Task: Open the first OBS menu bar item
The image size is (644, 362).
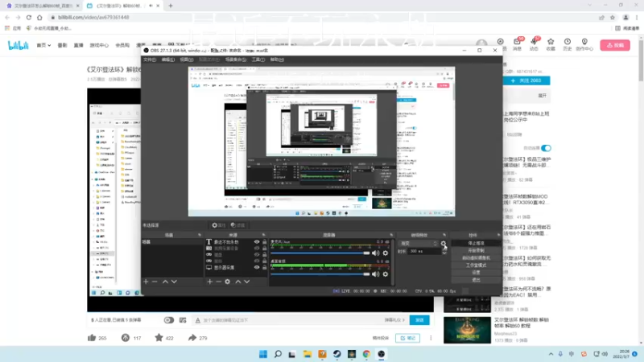Action: [150, 60]
